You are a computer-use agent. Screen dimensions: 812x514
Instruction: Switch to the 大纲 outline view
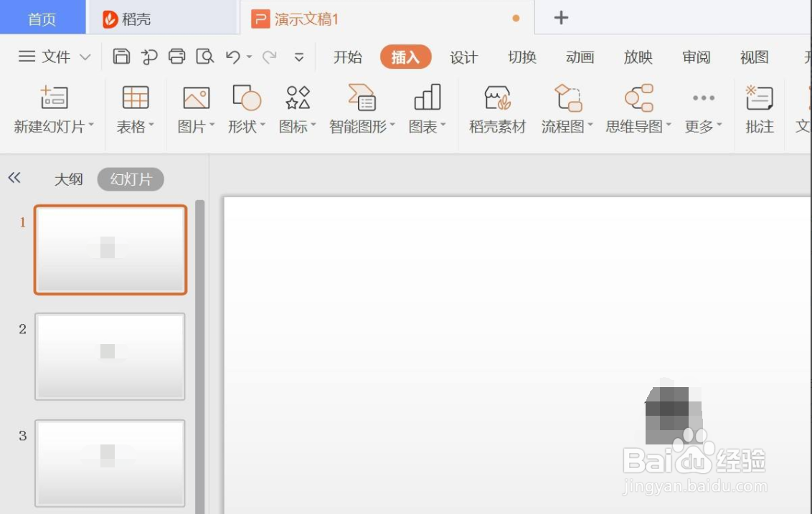point(69,179)
